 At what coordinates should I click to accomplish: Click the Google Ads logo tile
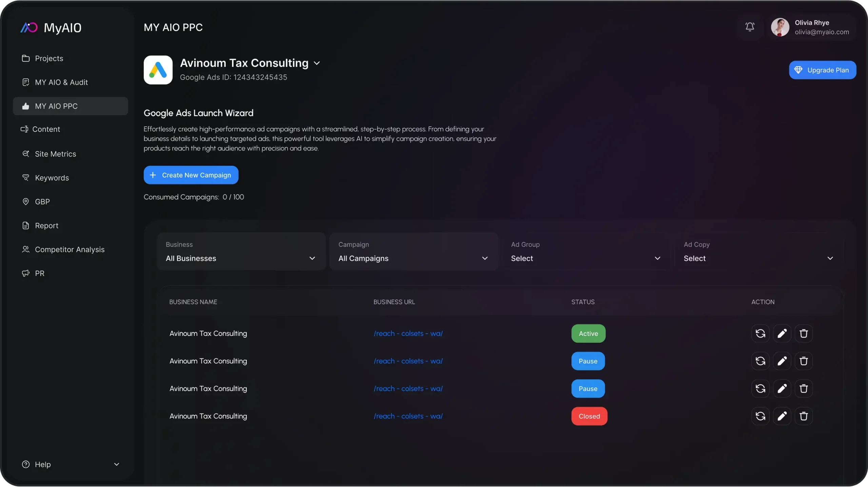[x=158, y=70]
